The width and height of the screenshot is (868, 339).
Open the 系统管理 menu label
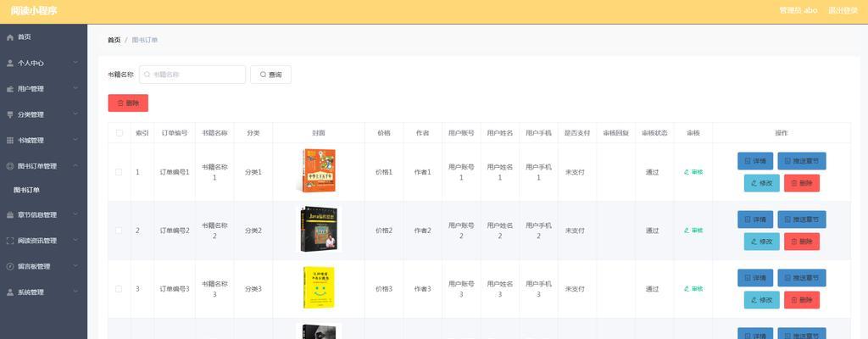click(x=31, y=292)
